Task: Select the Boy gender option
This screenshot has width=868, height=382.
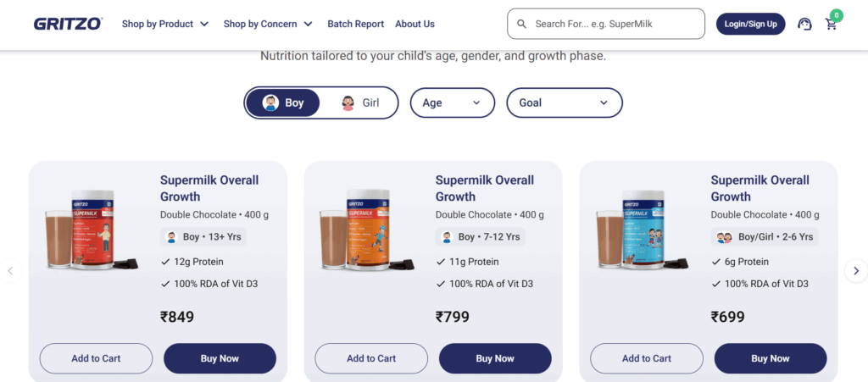Action: [283, 102]
